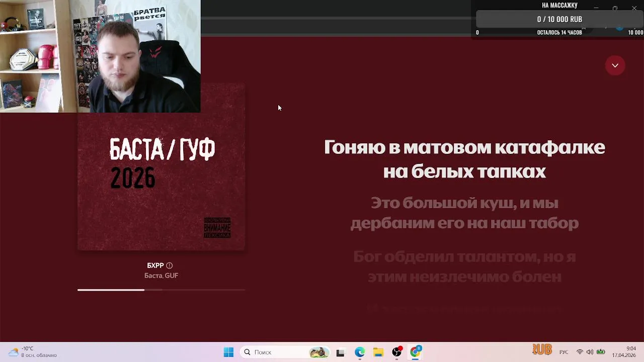The width and height of the screenshot is (644, 362).
Task: Seek along the track progress bar
Action: 161,290
